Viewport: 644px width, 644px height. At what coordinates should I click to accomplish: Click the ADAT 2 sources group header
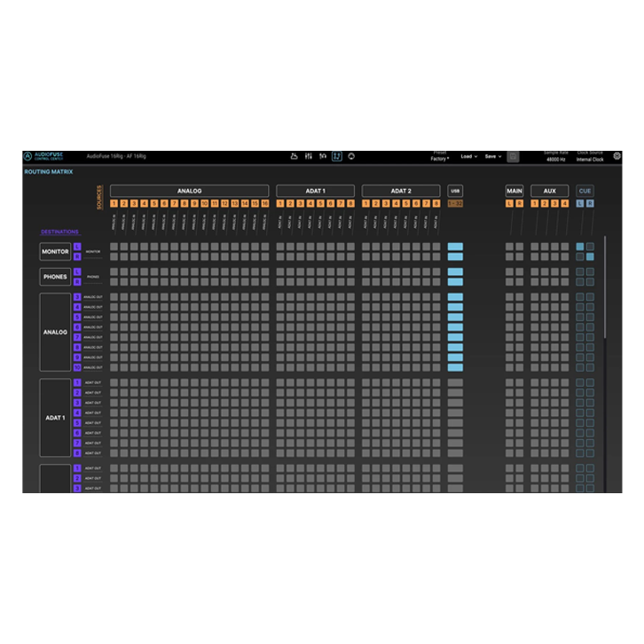401,191
